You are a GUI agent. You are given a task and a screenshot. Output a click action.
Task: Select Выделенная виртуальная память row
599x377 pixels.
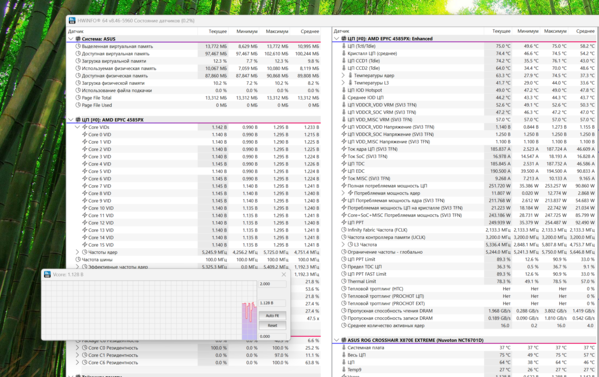tap(194, 46)
